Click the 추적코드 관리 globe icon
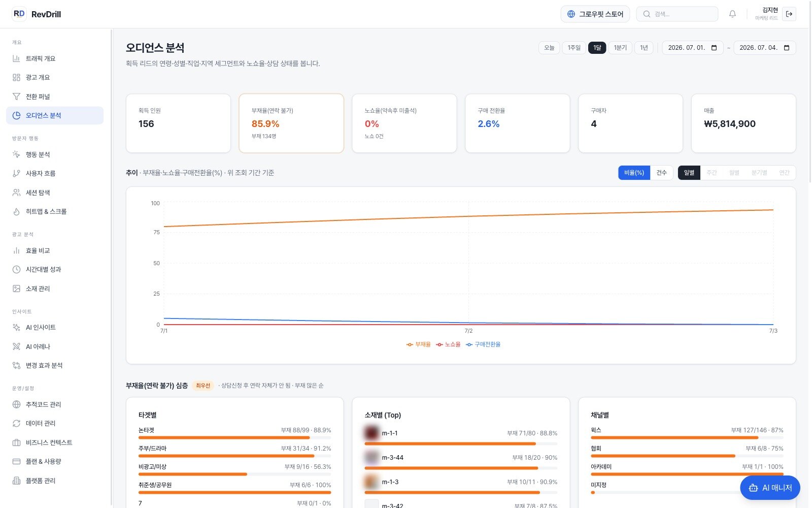812x508 pixels. pos(16,404)
